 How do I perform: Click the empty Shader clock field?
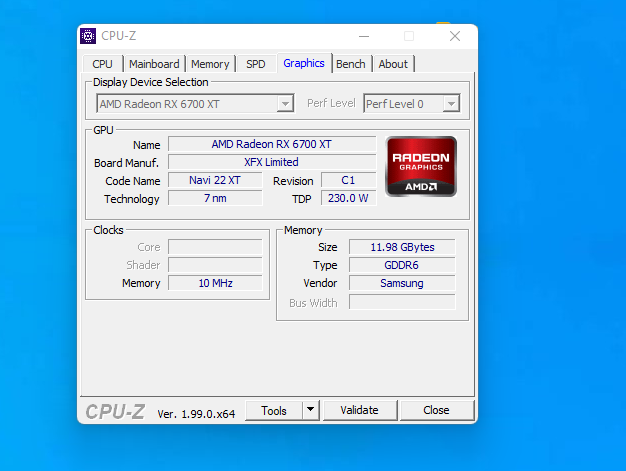tap(215, 265)
